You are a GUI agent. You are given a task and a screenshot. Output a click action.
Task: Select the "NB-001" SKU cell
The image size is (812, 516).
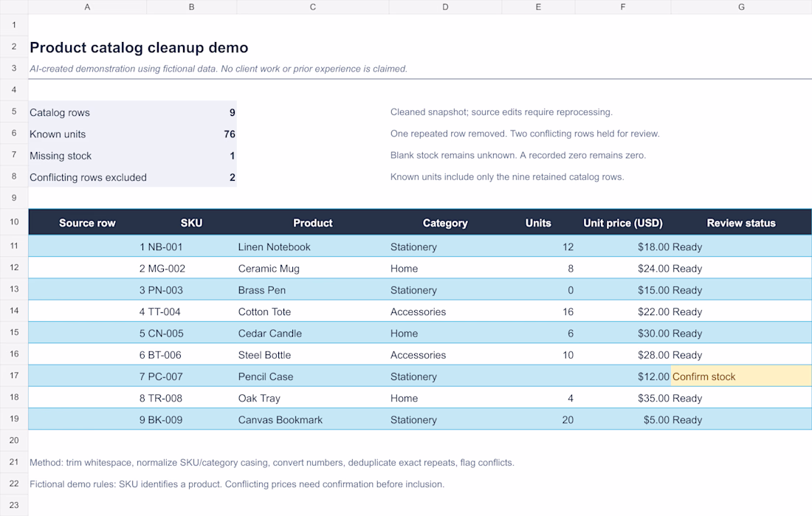(x=192, y=247)
